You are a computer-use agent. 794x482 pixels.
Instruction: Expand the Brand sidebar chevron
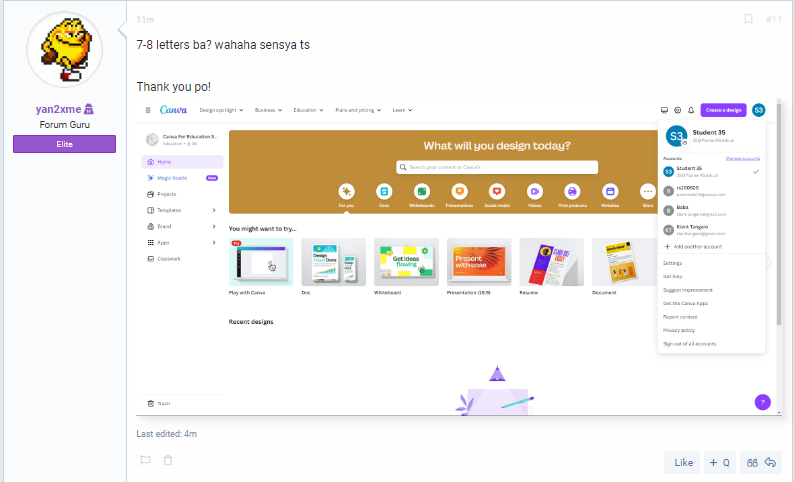click(214, 226)
